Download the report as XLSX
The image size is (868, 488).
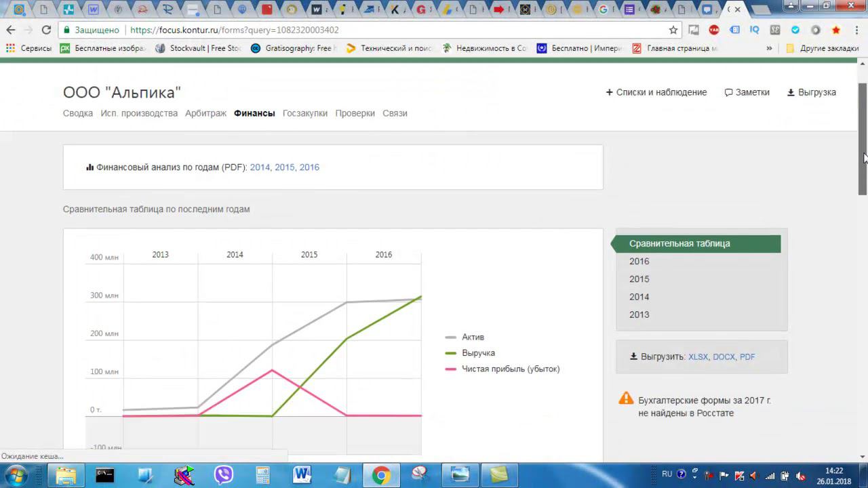click(x=698, y=357)
